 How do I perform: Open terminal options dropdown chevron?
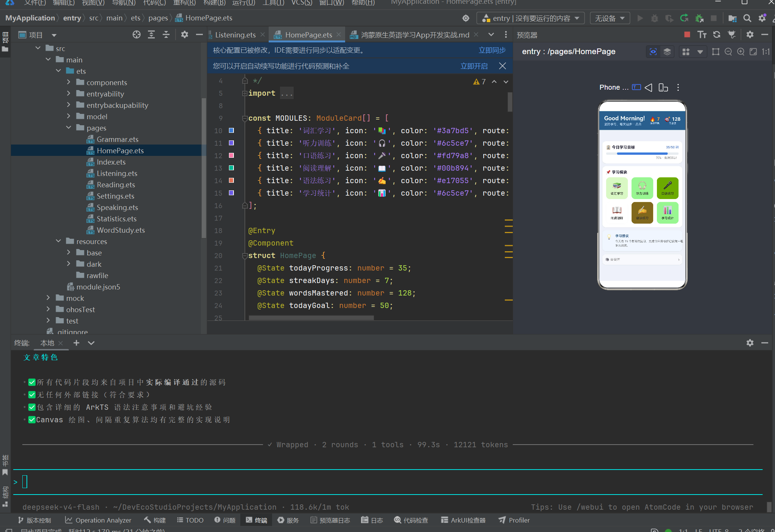91,343
